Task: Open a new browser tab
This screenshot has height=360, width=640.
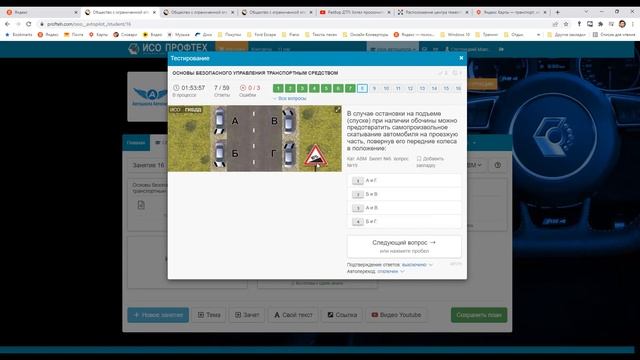Action: tap(558, 12)
